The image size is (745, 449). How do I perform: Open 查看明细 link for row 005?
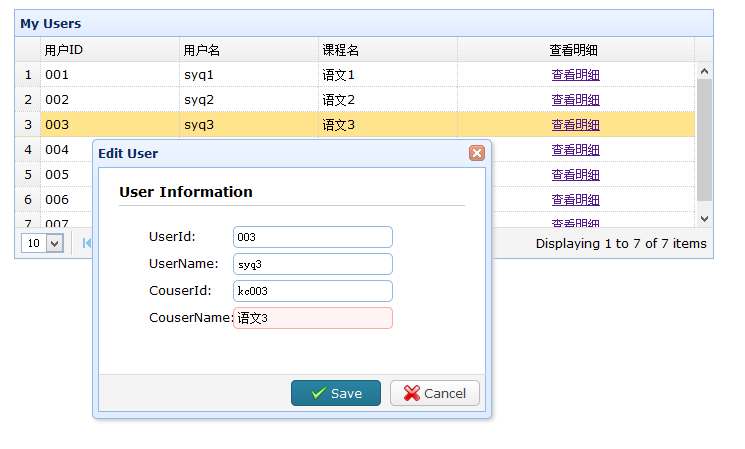[575, 174]
